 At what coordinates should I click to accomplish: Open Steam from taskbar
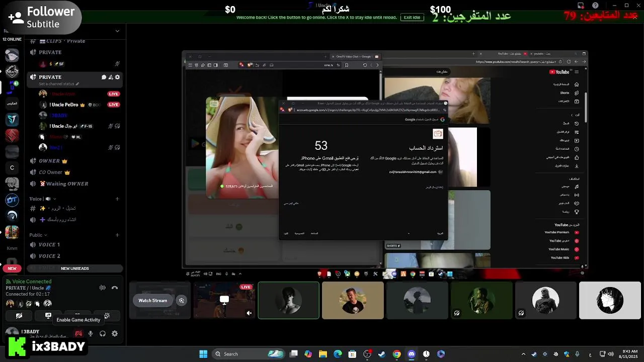coord(382,354)
